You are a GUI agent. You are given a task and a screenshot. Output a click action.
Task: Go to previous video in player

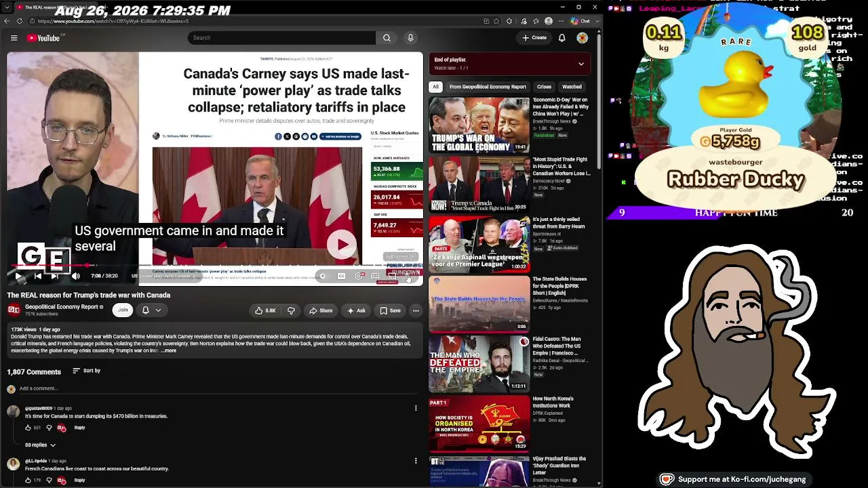(38, 276)
